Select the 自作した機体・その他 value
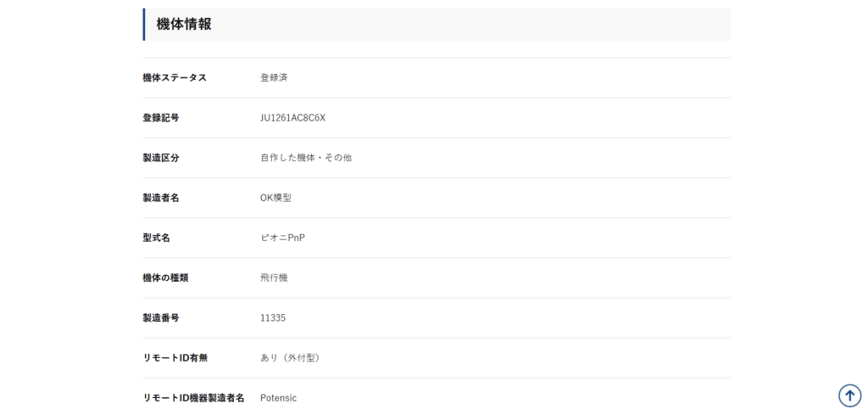868x415 pixels. click(305, 158)
